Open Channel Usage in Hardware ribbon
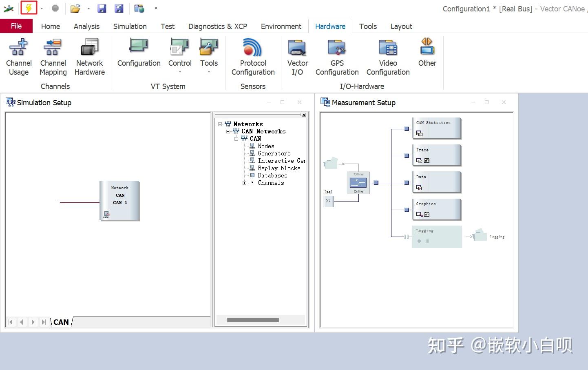The width and height of the screenshot is (588, 370). point(18,57)
